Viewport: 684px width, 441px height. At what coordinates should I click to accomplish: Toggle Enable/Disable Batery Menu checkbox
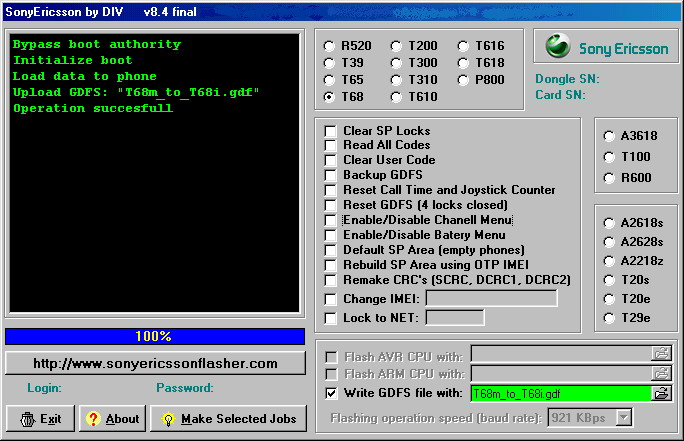pyautogui.click(x=331, y=235)
